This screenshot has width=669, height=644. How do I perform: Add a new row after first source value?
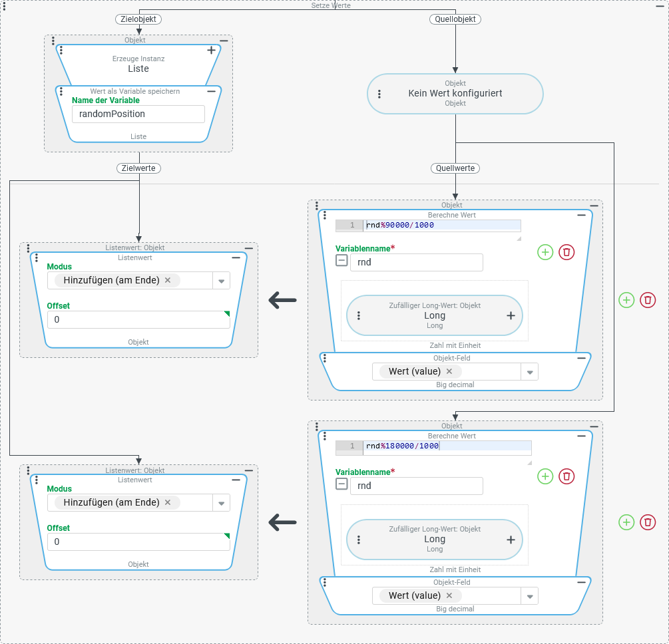(x=626, y=300)
